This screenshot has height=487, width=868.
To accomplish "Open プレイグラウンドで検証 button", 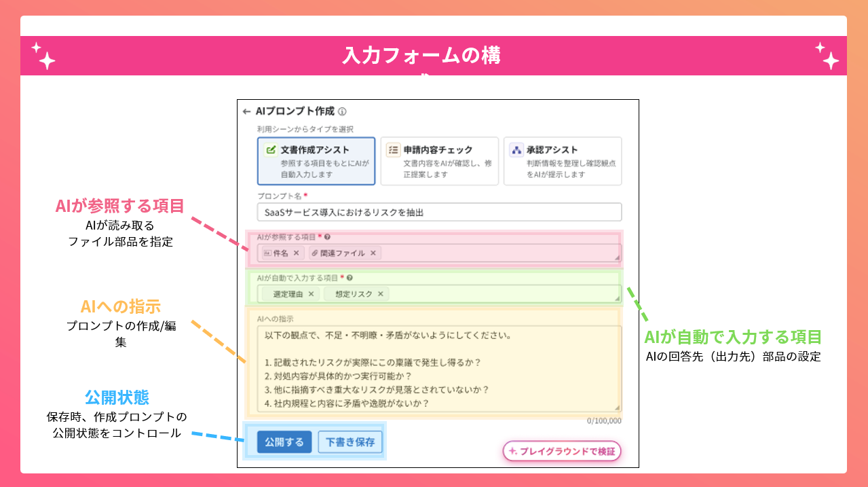I will tap(562, 451).
